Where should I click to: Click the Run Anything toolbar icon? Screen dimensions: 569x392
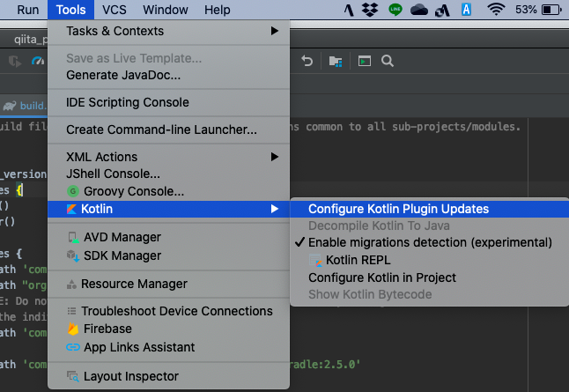(365, 61)
